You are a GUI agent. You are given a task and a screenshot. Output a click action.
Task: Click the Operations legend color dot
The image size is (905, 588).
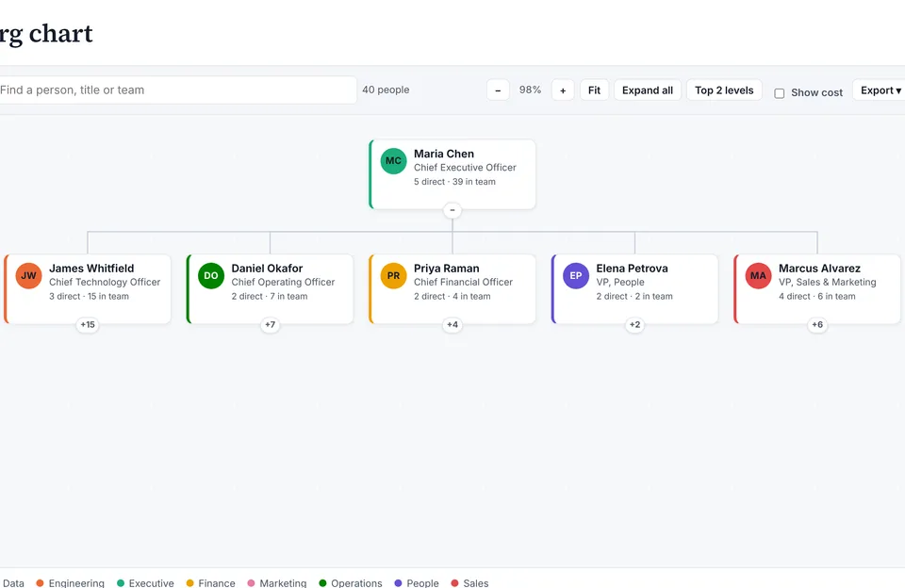click(322, 582)
